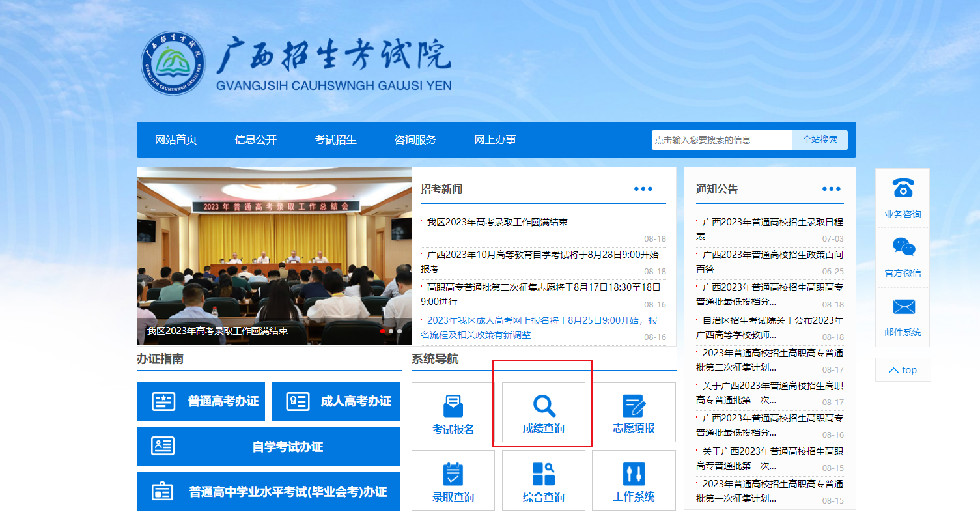Open the 考试招生 navigation menu
Image resolution: width=980 pixels, height=525 pixels.
[x=335, y=140]
